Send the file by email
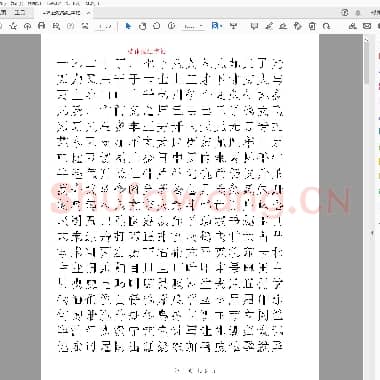Viewport: 380px width, 380px height. point(367,26)
